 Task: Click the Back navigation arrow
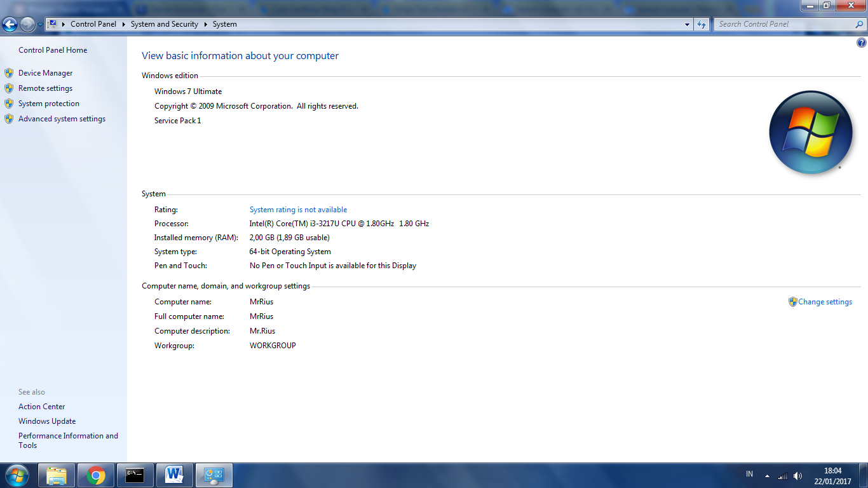10,24
